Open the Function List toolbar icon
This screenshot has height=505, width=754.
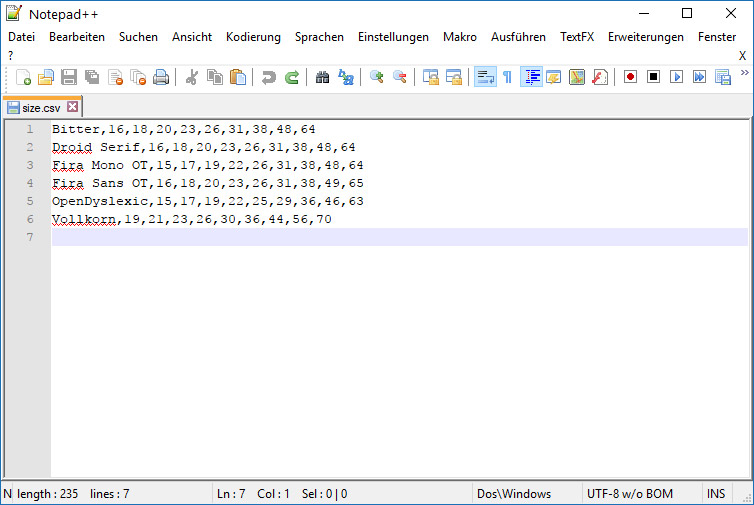tap(600, 77)
